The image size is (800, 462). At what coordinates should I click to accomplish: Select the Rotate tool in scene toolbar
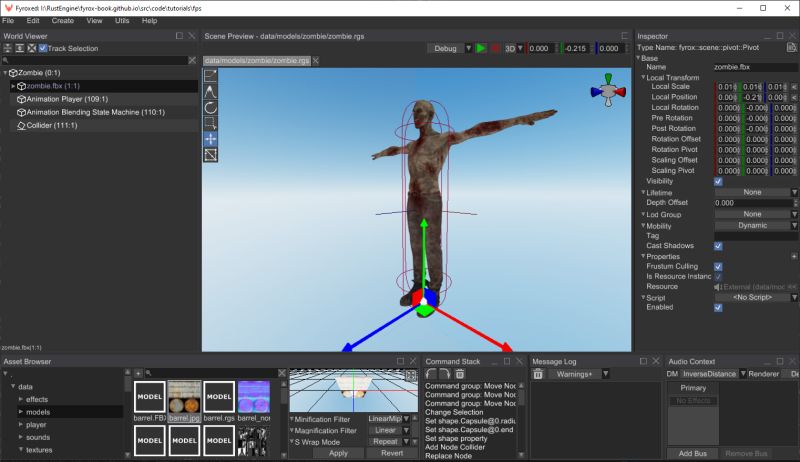coord(210,108)
